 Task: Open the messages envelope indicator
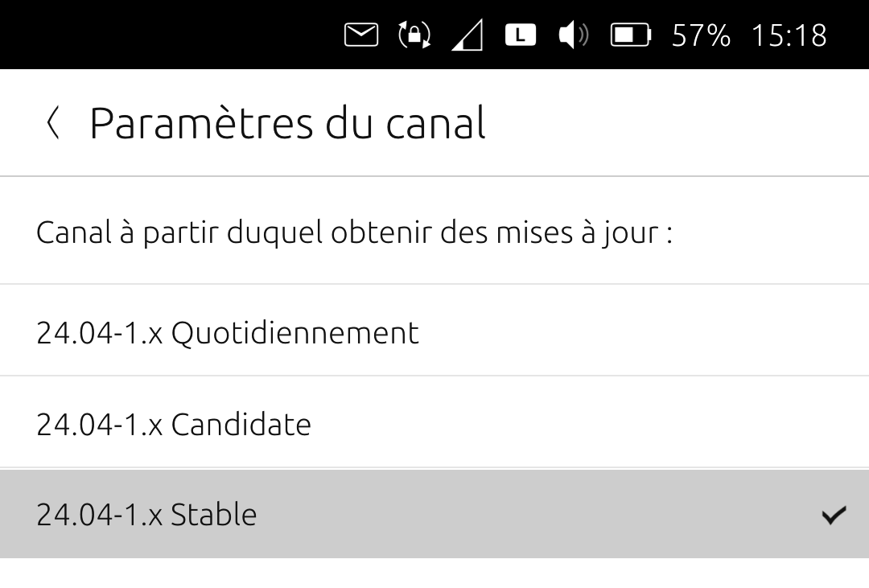[360, 35]
